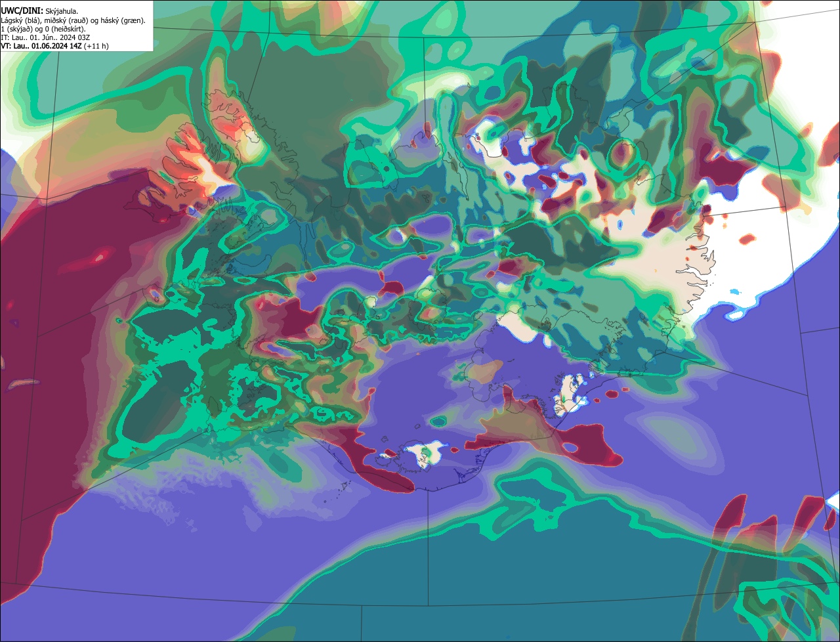Screen dimensions: 840x642
Task: Click the 'IT: Lau.. 01. Jún.. 2024 03Z' line
Action: click(45, 37)
